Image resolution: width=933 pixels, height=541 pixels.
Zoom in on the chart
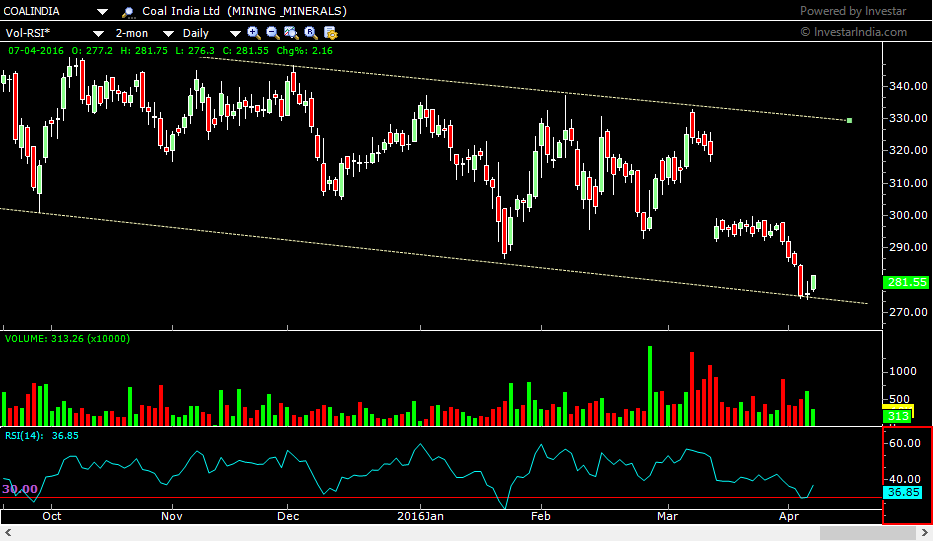point(254,33)
